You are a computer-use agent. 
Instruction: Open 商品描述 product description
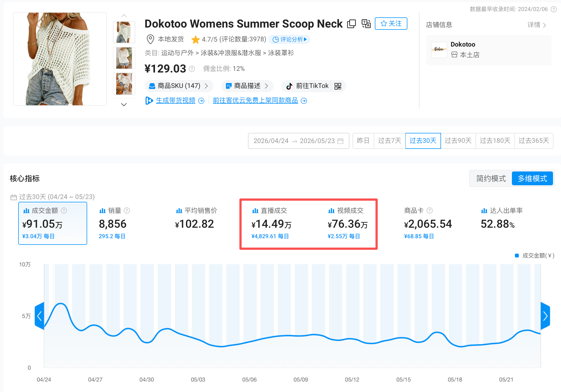click(247, 86)
